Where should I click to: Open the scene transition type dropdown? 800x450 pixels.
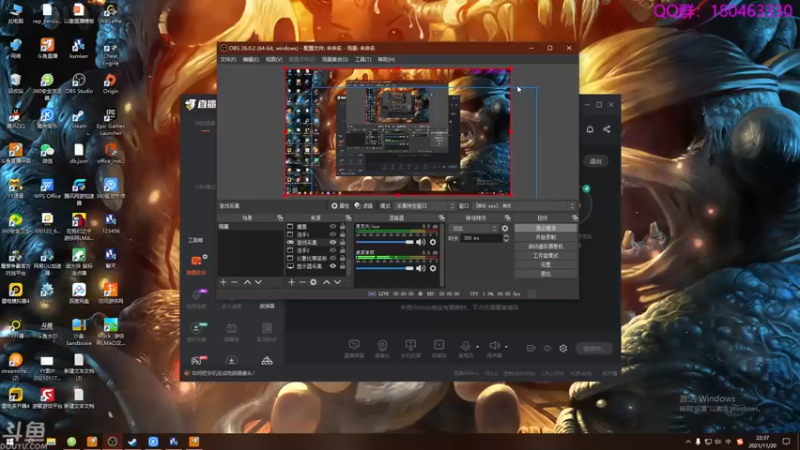[473, 229]
